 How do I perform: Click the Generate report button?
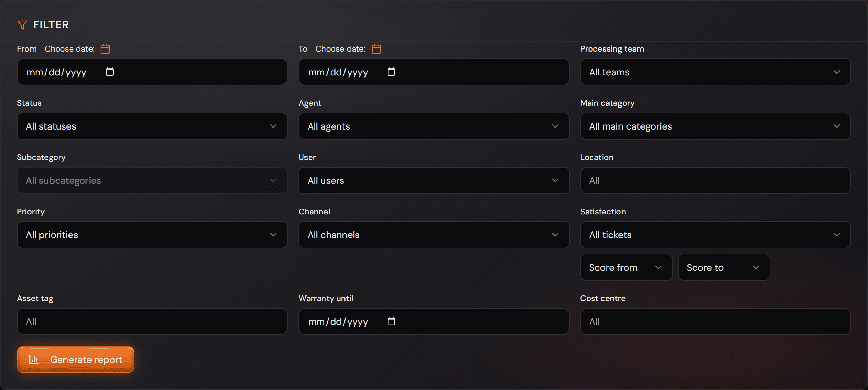76,359
